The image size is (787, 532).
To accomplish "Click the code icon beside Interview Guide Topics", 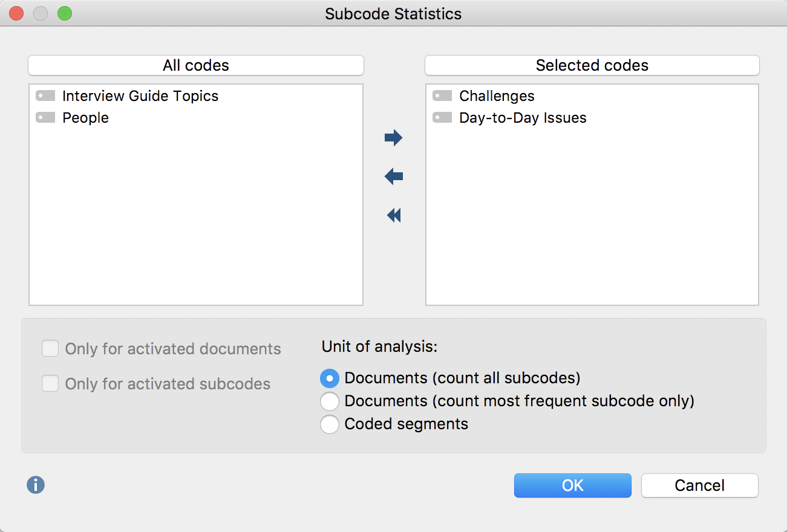I will coord(45,96).
